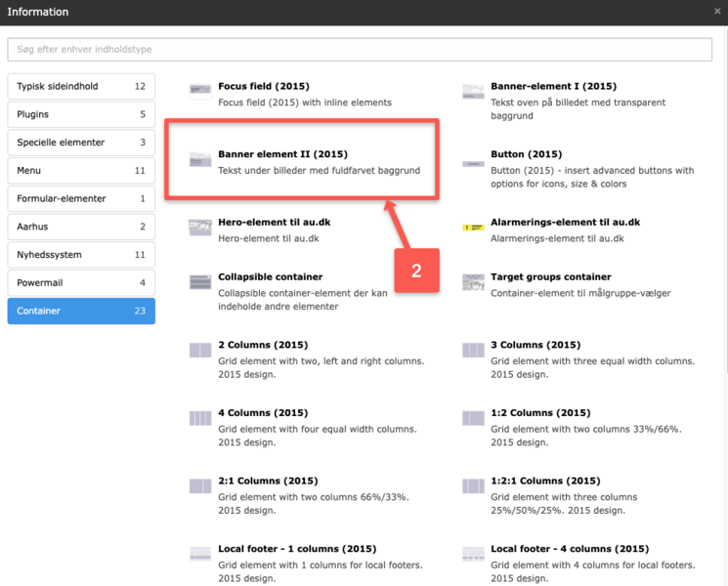The height and width of the screenshot is (586, 728).
Task: Click the Banner-element I (2015) icon
Action: click(473, 91)
